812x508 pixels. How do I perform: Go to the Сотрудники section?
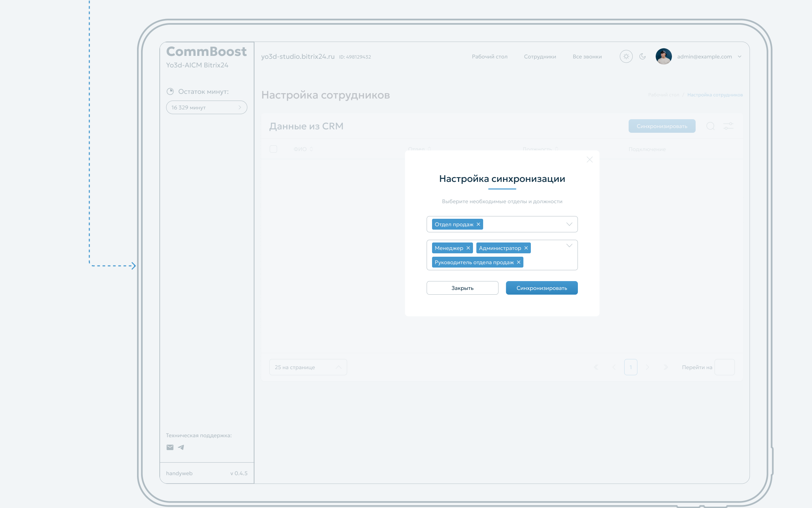coord(540,57)
